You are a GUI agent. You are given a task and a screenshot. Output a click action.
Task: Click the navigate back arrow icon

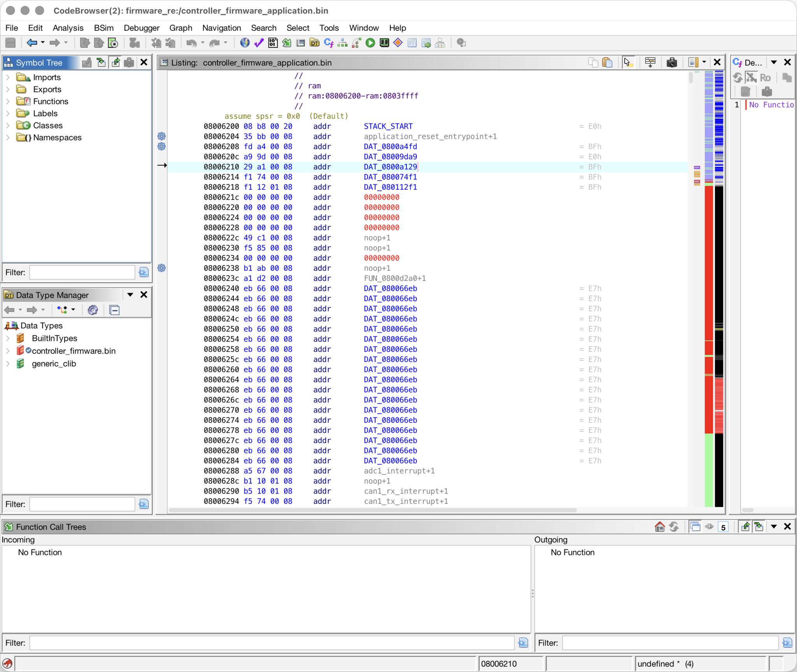(32, 43)
